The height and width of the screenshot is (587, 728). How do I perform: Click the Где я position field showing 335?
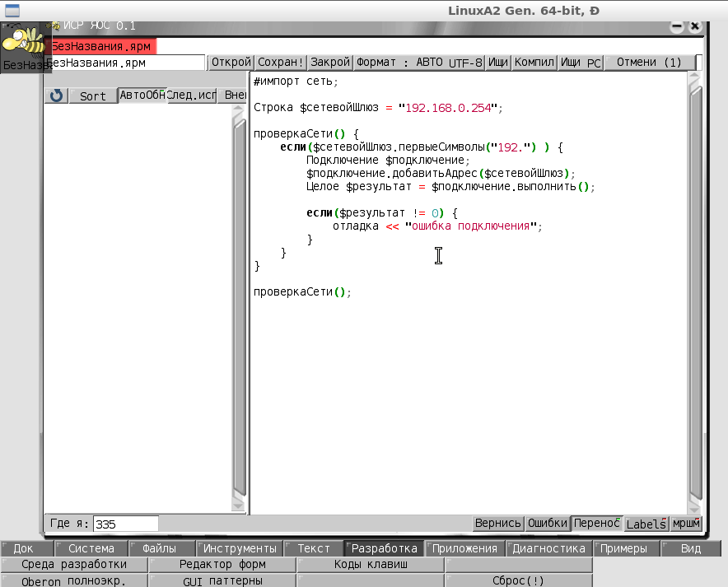[x=125, y=524]
